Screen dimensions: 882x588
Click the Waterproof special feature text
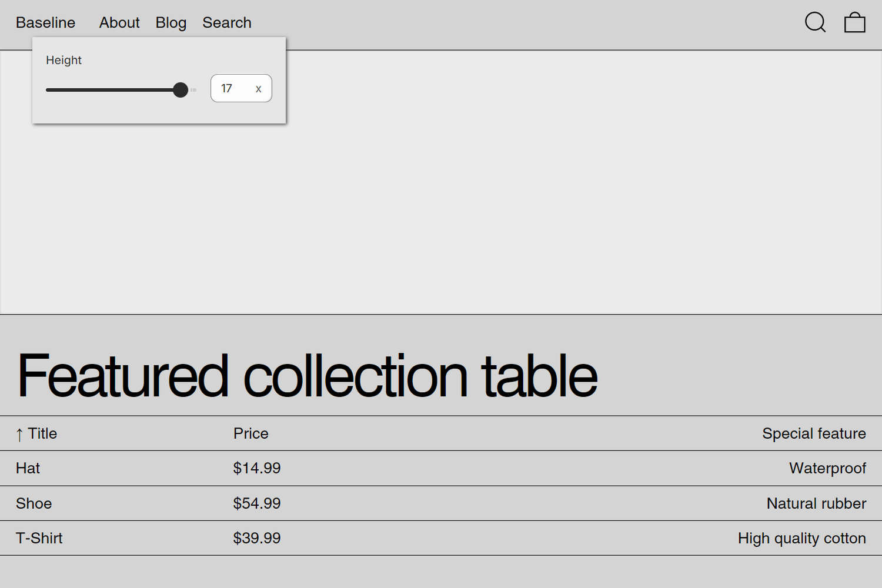click(x=827, y=468)
